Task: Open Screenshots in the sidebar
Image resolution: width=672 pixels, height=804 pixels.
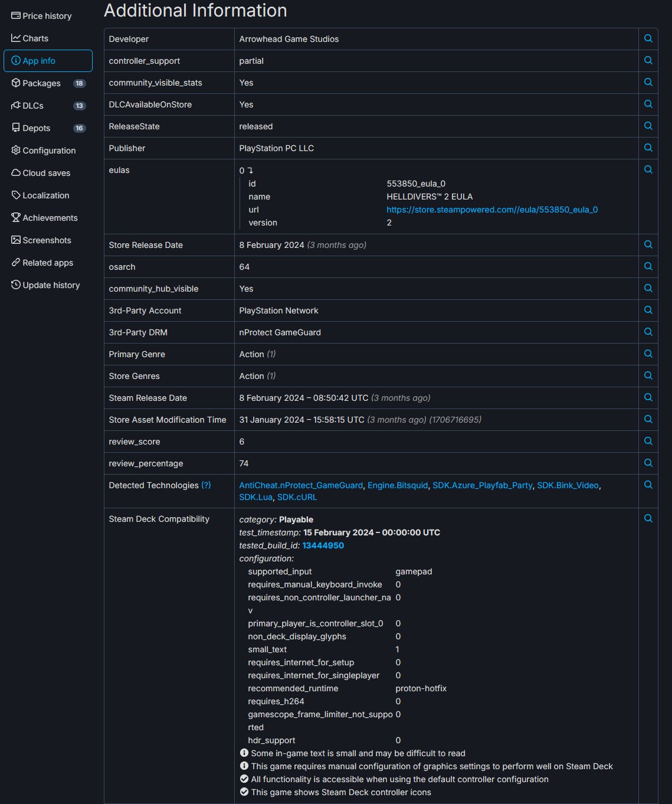Action: (48, 240)
